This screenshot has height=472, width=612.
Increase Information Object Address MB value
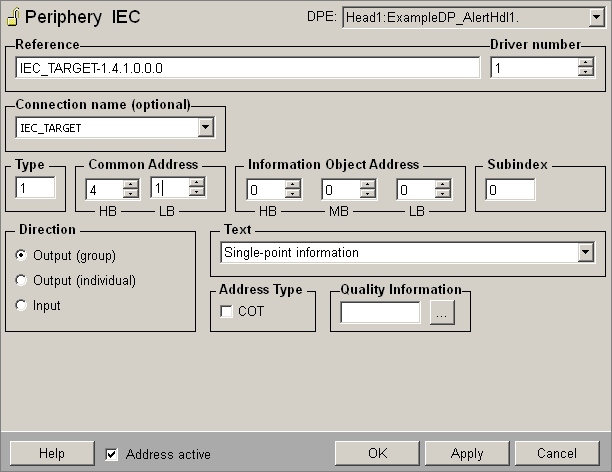(x=367, y=183)
